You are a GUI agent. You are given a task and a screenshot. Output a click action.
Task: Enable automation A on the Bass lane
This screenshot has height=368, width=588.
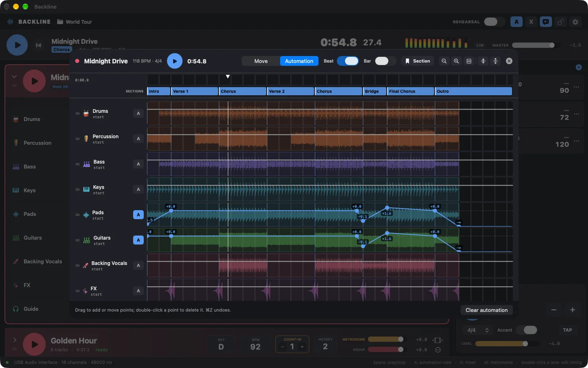tap(138, 164)
